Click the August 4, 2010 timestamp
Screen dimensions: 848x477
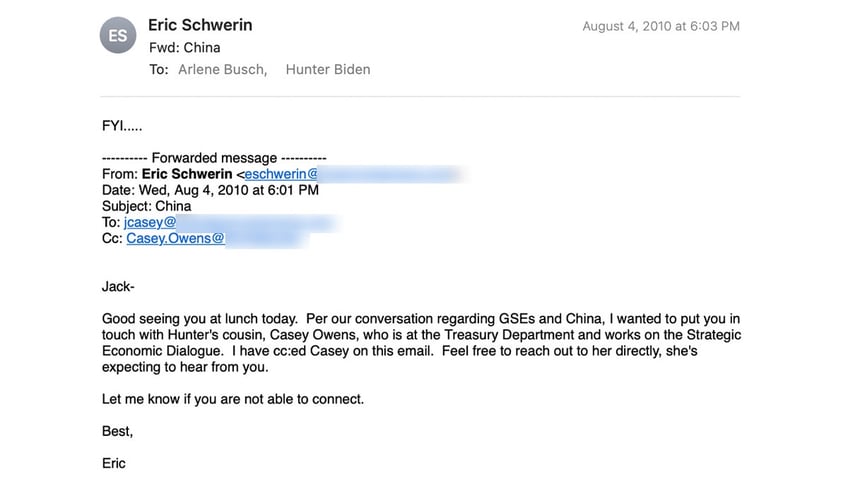(661, 26)
